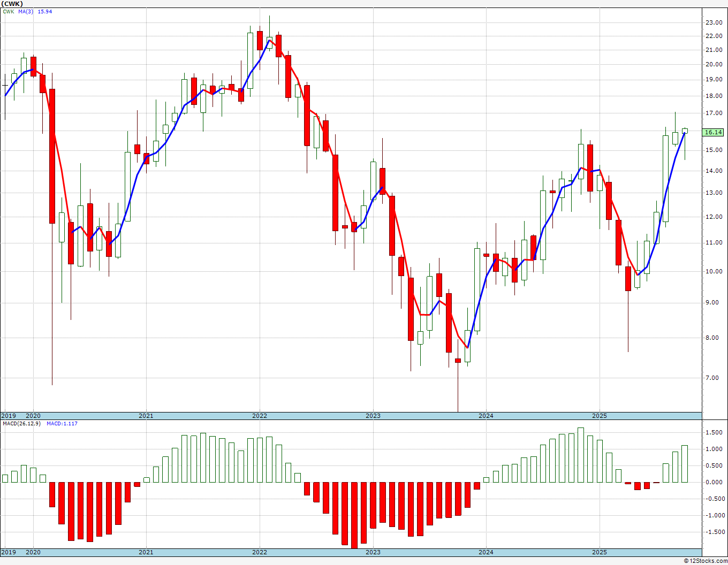Click 2021 on the price chart time axis
Image resolution: width=728 pixels, height=565 pixels.
pyautogui.click(x=146, y=416)
